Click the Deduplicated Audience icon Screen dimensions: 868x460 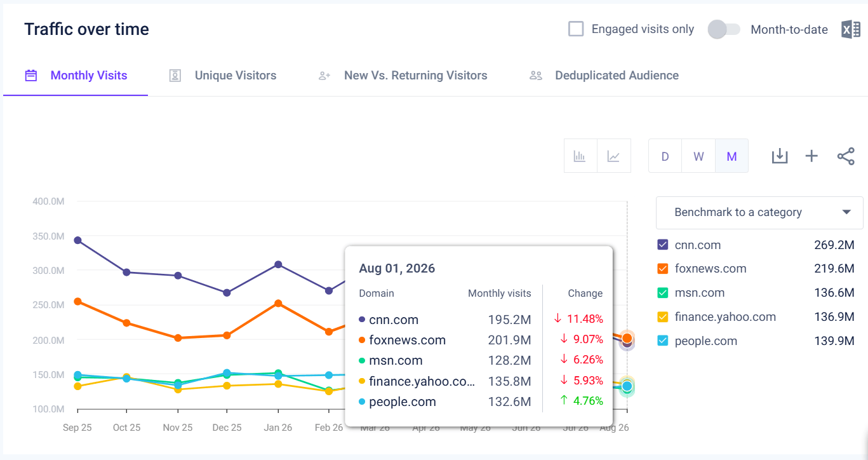tap(536, 76)
